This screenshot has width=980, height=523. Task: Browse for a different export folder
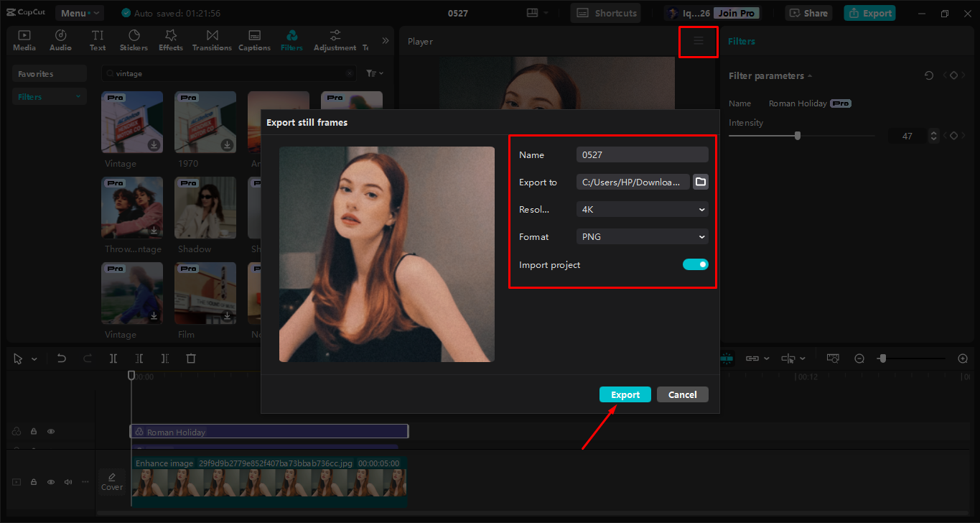pyautogui.click(x=700, y=182)
